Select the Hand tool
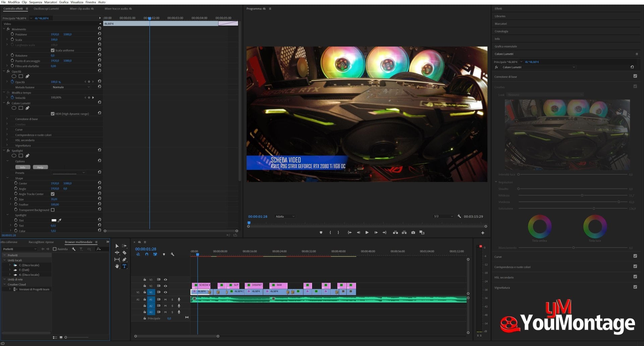This screenshot has width=644, height=346. (x=117, y=266)
